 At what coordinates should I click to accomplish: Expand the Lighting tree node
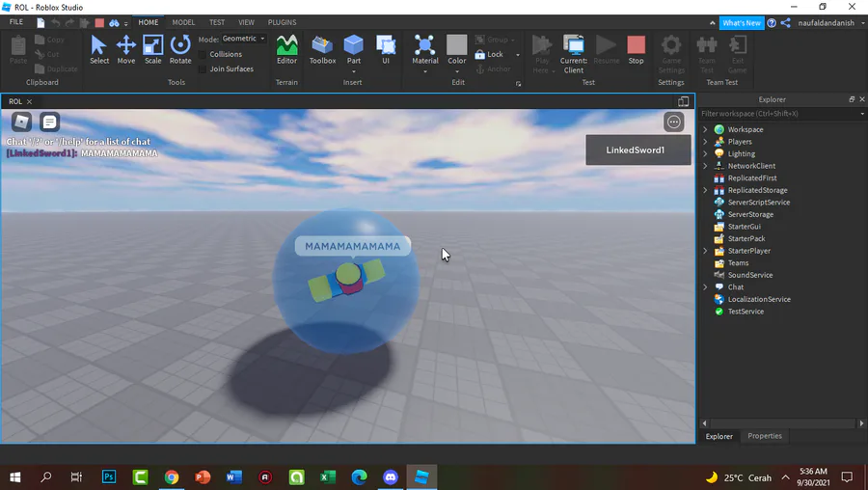click(x=705, y=154)
